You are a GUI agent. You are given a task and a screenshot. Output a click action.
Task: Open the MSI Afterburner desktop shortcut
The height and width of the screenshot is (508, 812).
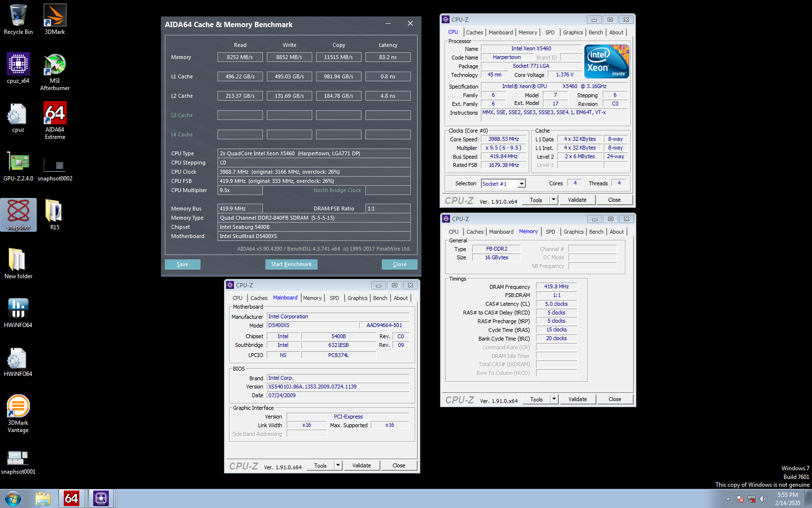(55, 72)
